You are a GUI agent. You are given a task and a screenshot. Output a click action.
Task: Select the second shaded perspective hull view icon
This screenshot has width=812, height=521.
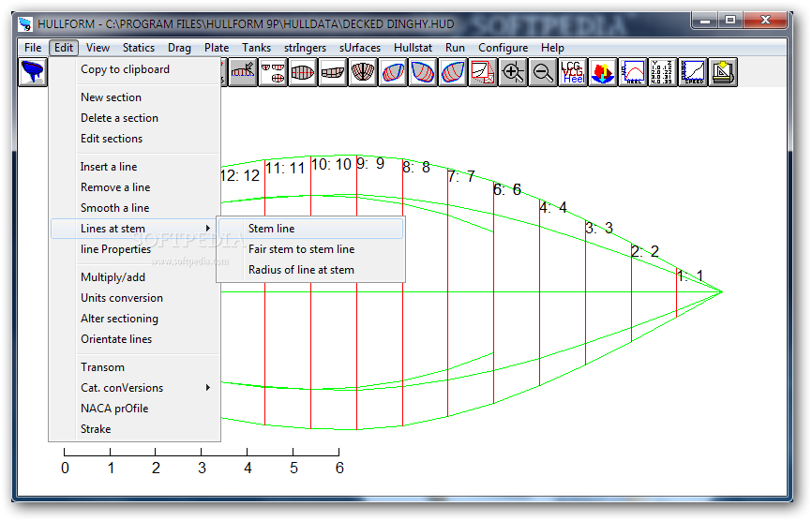pos(423,72)
